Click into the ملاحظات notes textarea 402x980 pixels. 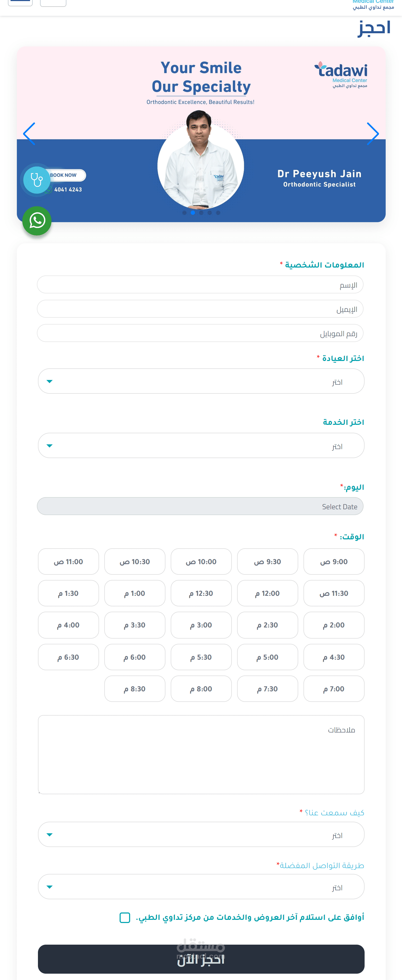click(x=201, y=754)
